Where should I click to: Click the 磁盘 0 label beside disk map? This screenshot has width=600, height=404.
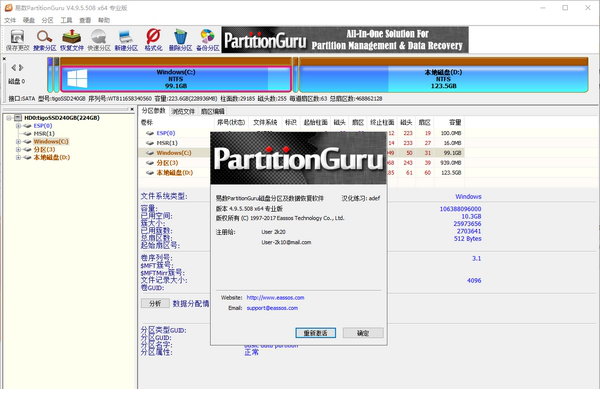[x=17, y=81]
